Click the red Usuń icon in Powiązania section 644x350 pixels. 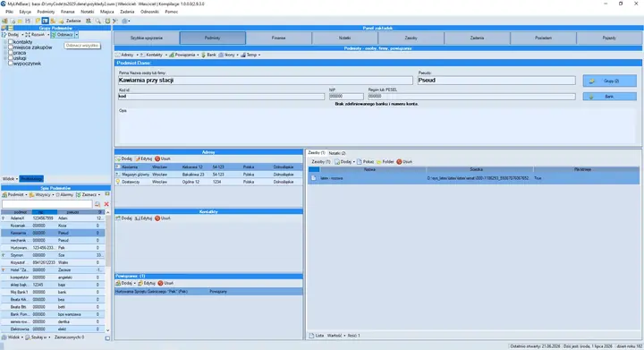point(161,283)
